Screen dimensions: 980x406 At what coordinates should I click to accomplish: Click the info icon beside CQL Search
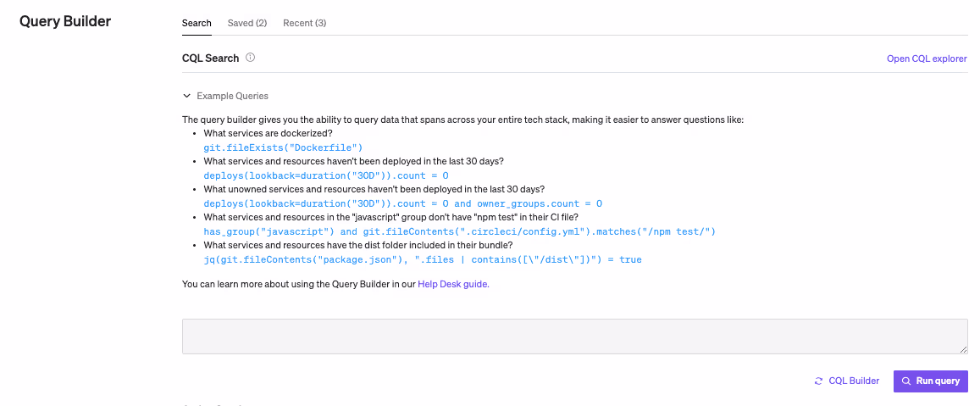[250, 58]
